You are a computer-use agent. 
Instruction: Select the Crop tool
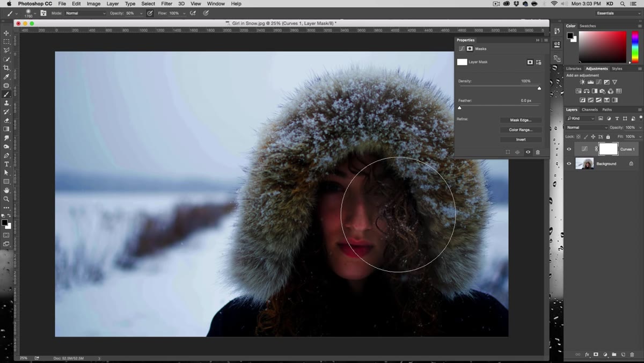pyautogui.click(x=6, y=68)
